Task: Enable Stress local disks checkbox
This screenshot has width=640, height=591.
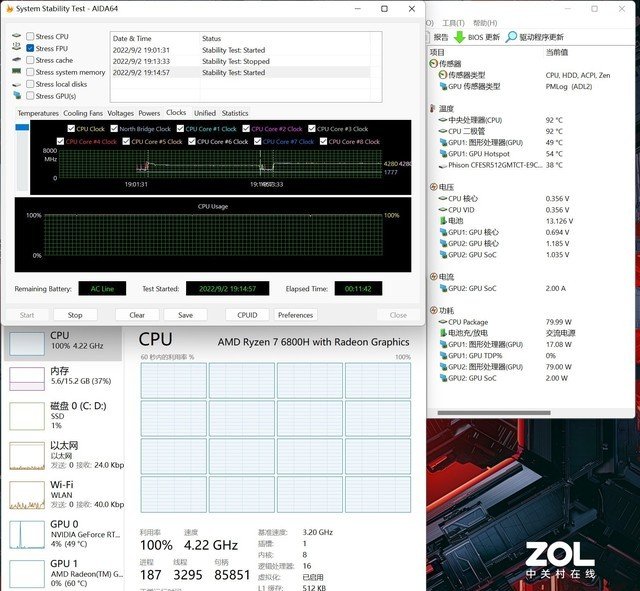Action: pos(30,84)
